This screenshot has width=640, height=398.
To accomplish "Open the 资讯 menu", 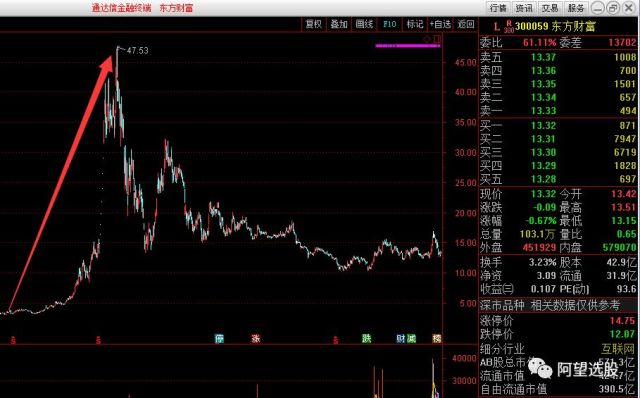I will pyautogui.click(x=524, y=8).
